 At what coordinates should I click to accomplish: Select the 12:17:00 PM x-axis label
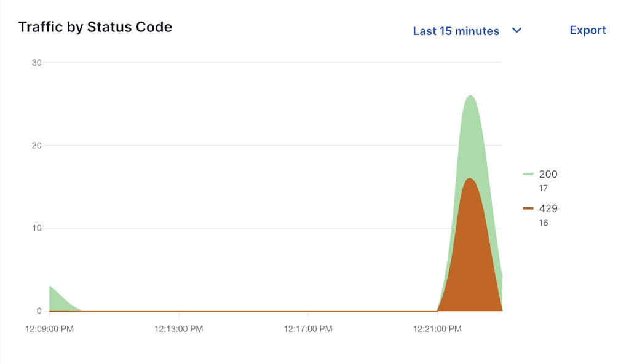coord(307,330)
